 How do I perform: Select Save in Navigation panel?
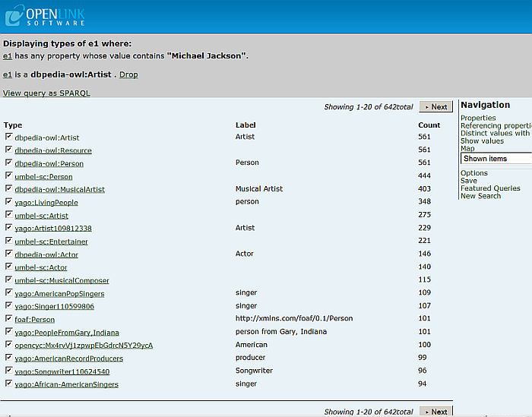(x=469, y=181)
